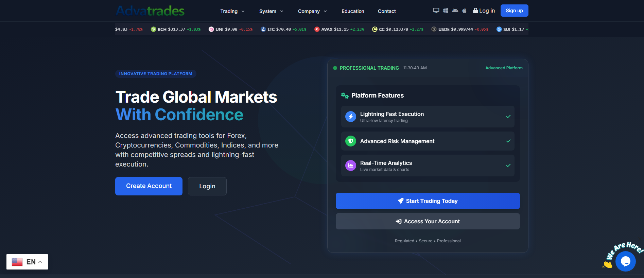Click the PROFESSIONAL TRADING status label
This screenshot has height=278, width=644.
coord(369,68)
